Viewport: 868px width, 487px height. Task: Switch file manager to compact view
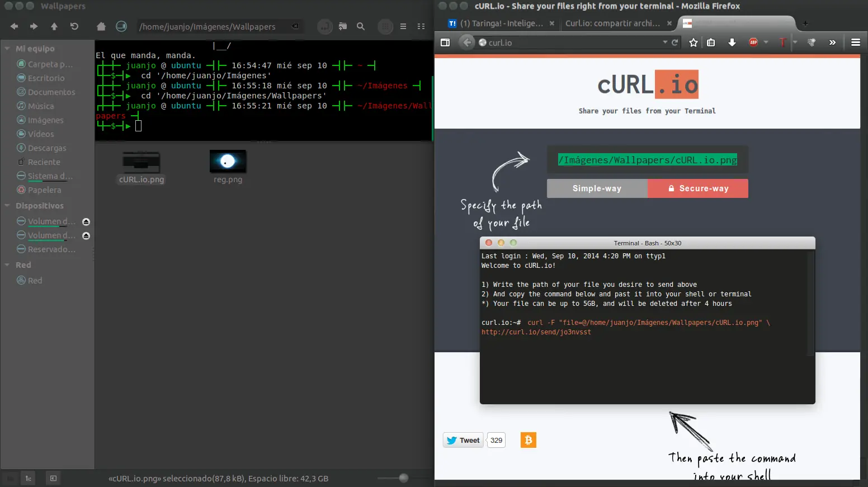pyautogui.click(x=421, y=26)
